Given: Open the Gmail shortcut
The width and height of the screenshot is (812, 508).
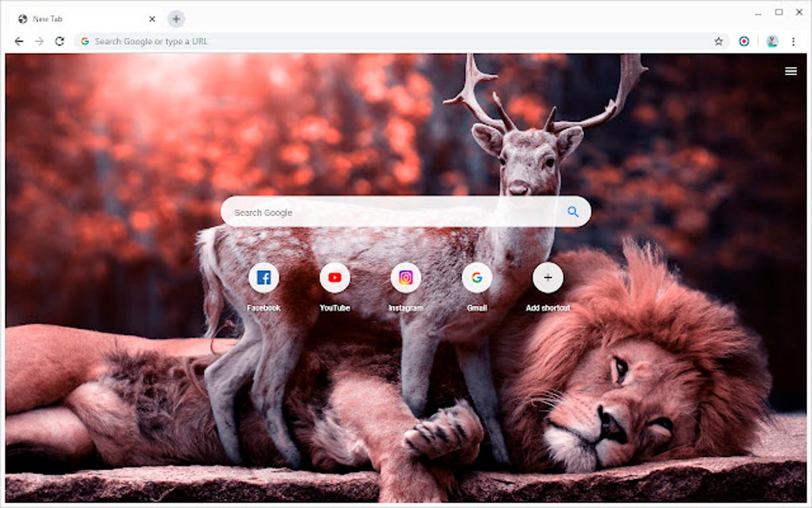Looking at the screenshot, I should 476,277.
